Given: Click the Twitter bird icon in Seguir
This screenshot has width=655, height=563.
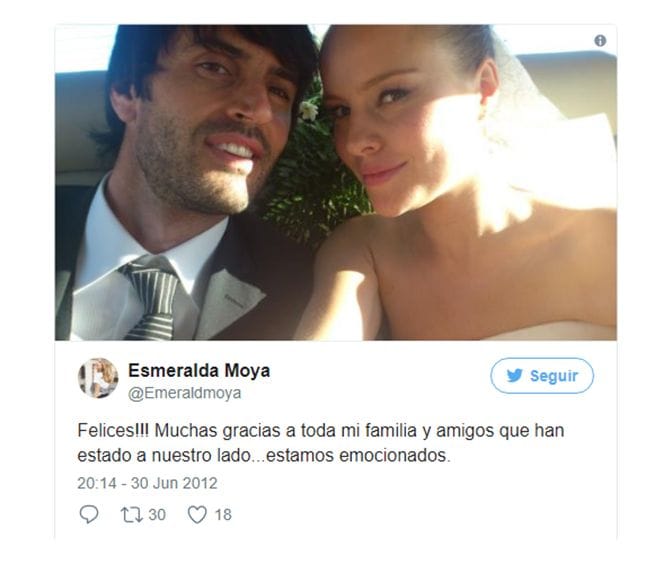Looking at the screenshot, I should click(x=514, y=375).
